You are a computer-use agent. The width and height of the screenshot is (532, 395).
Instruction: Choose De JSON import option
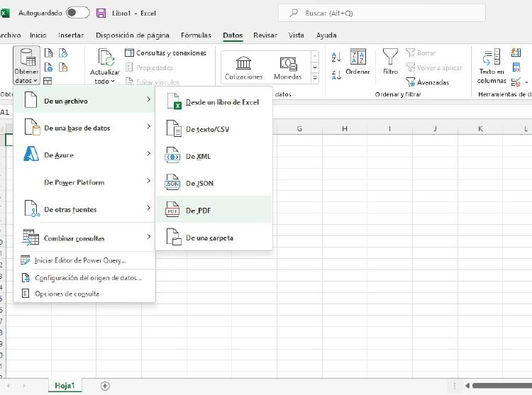[214, 183]
